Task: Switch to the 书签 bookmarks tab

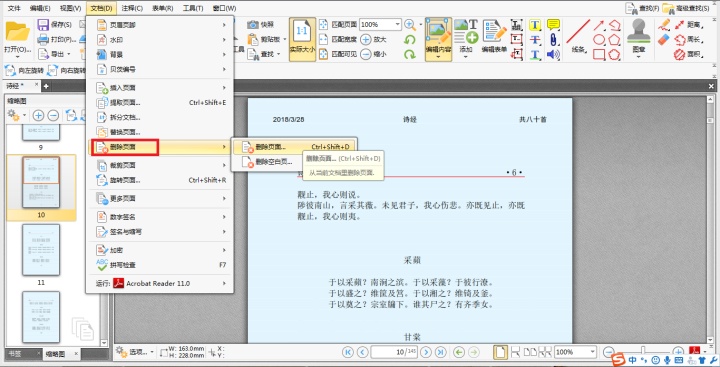Action: [x=16, y=353]
